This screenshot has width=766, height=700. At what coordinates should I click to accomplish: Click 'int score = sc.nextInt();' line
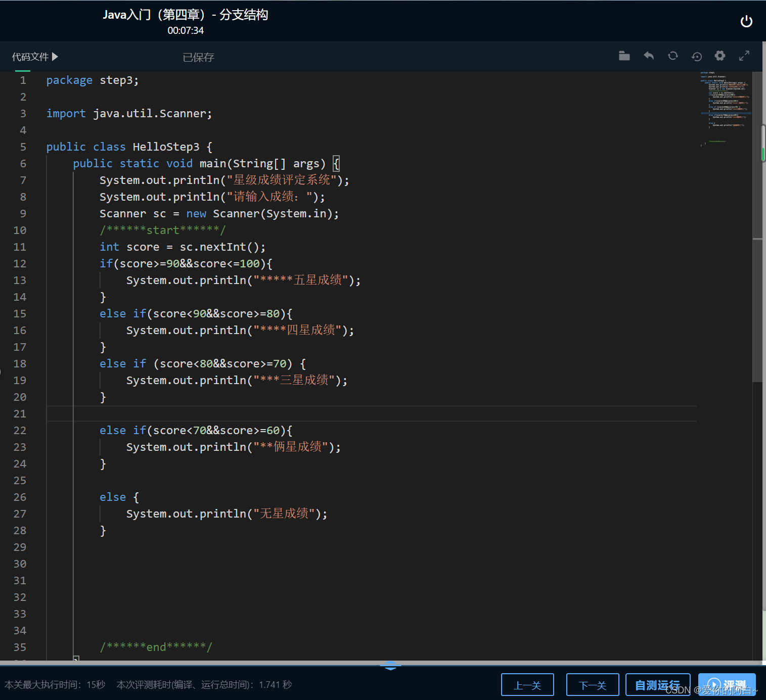point(183,247)
